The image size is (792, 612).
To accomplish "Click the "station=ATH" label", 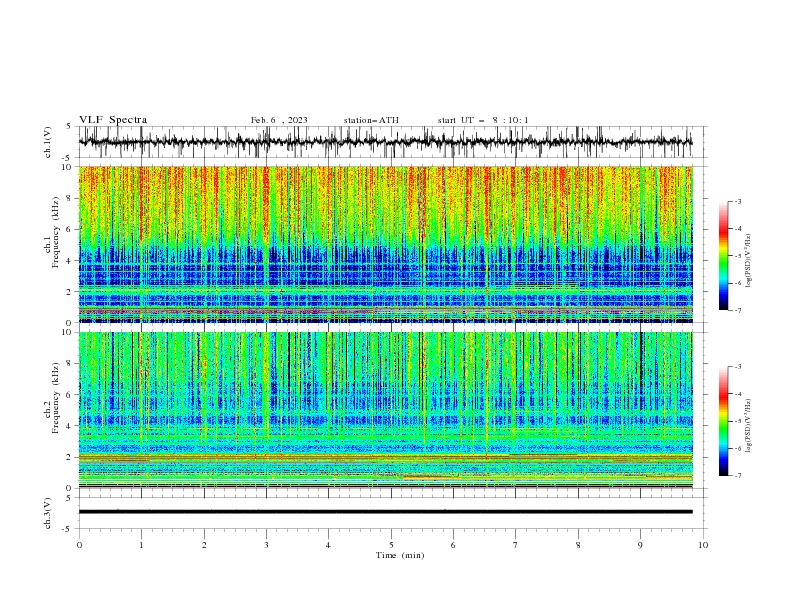I will (371, 120).
